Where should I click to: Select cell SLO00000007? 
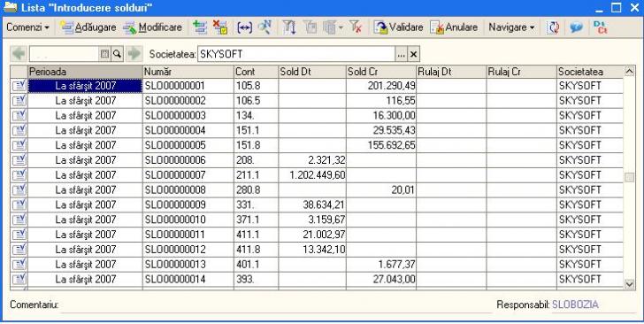point(188,175)
